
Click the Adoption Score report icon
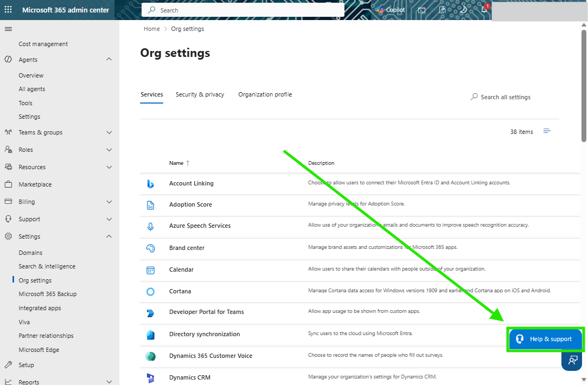(150, 205)
